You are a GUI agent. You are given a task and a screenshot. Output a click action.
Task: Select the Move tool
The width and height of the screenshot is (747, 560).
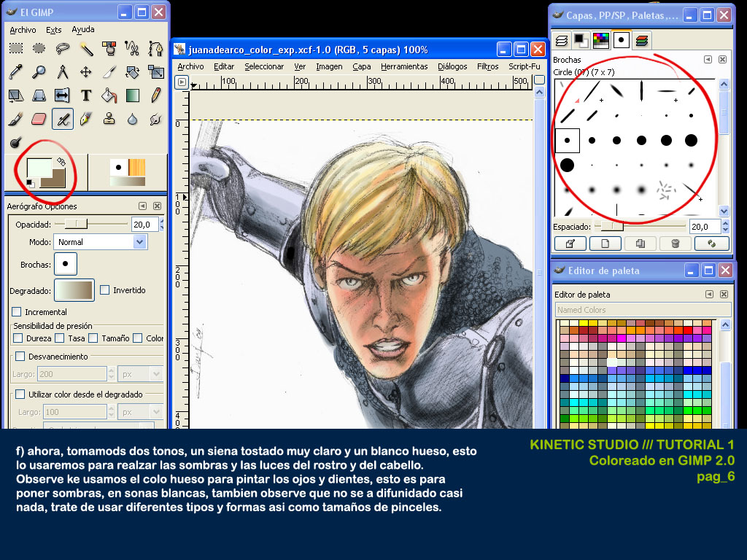pos(86,72)
